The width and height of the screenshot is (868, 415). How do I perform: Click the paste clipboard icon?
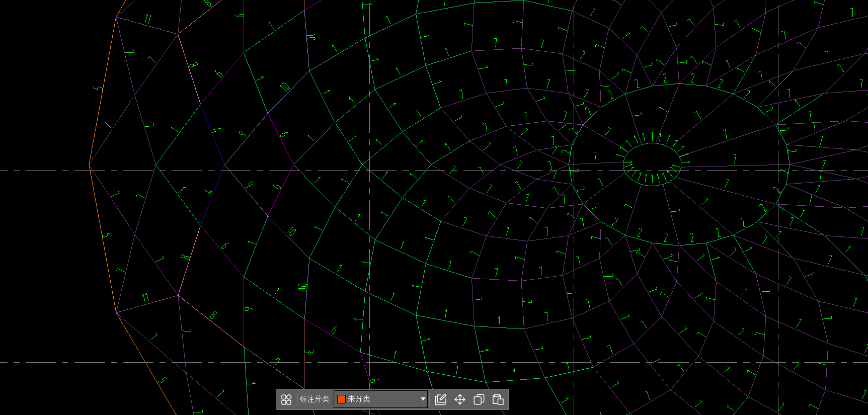tap(498, 399)
